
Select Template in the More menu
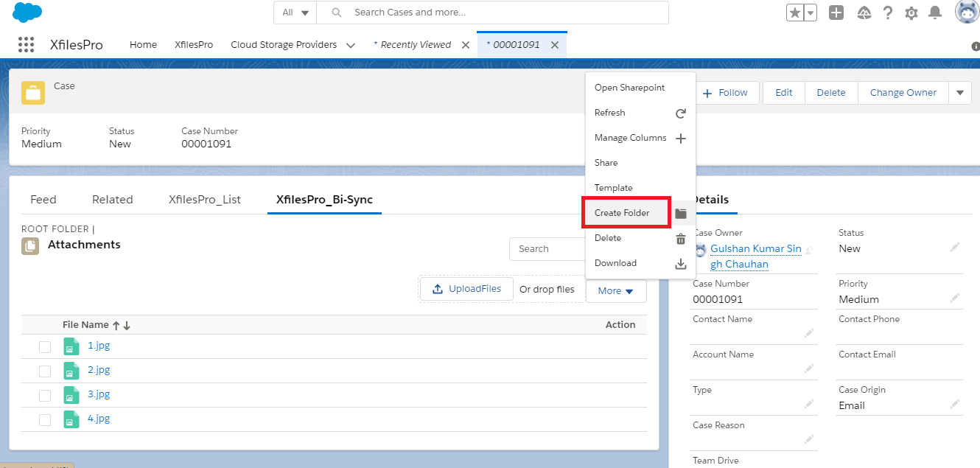pos(640,188)
